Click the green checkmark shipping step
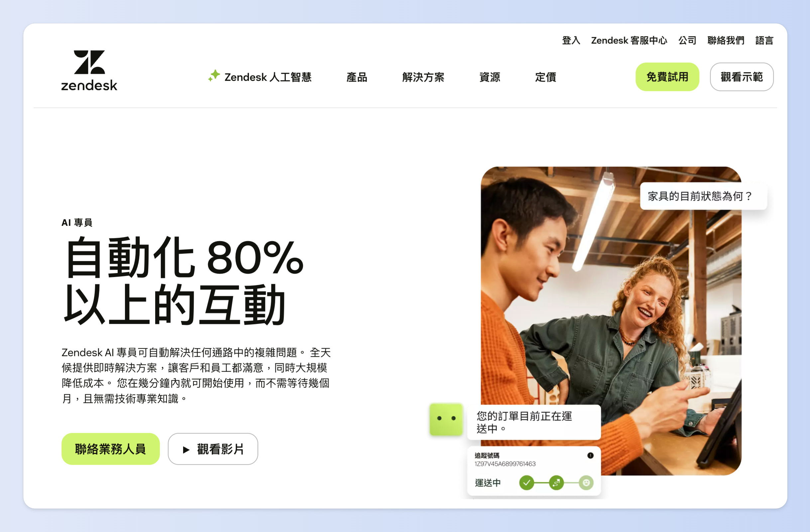This screenshot has height=532, width=810. 526,483
